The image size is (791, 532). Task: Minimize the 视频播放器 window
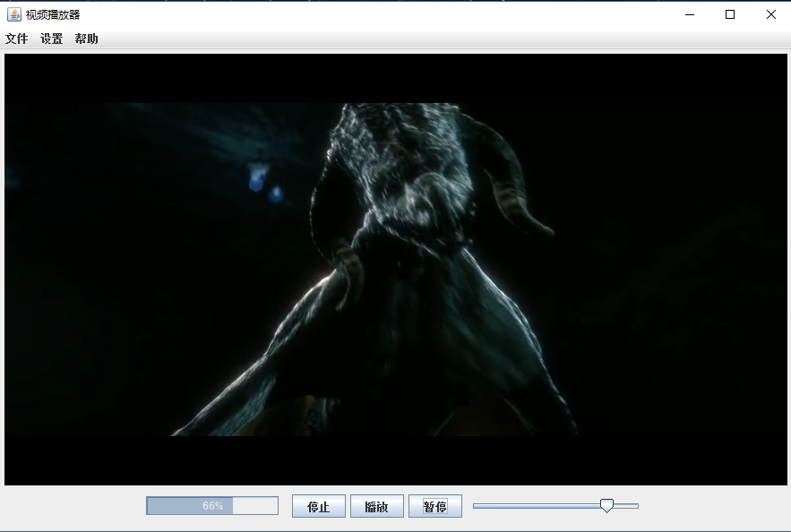coord(689,13)
